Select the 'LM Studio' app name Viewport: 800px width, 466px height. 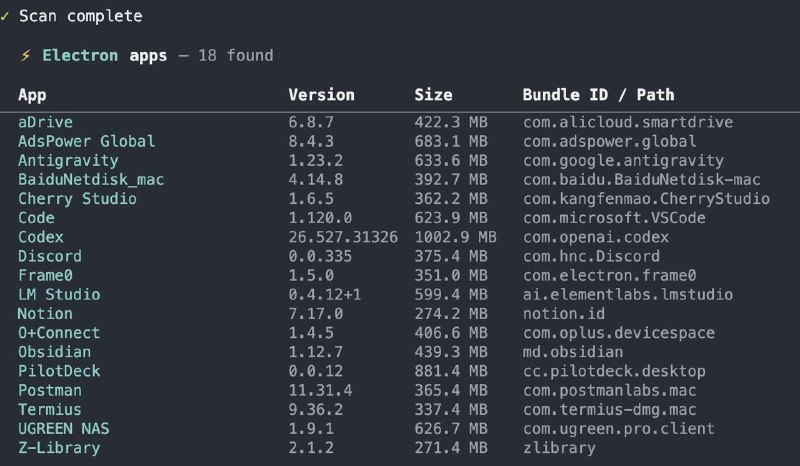click(x=59, y=295)
